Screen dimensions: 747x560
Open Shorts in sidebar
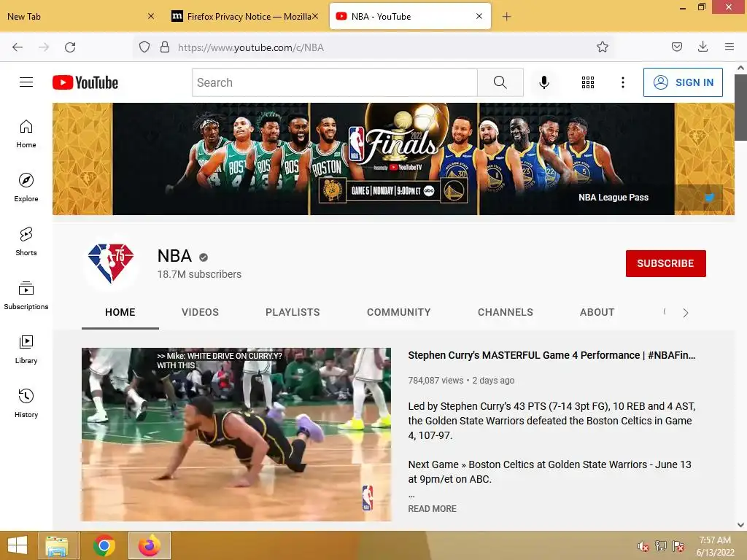26,241
